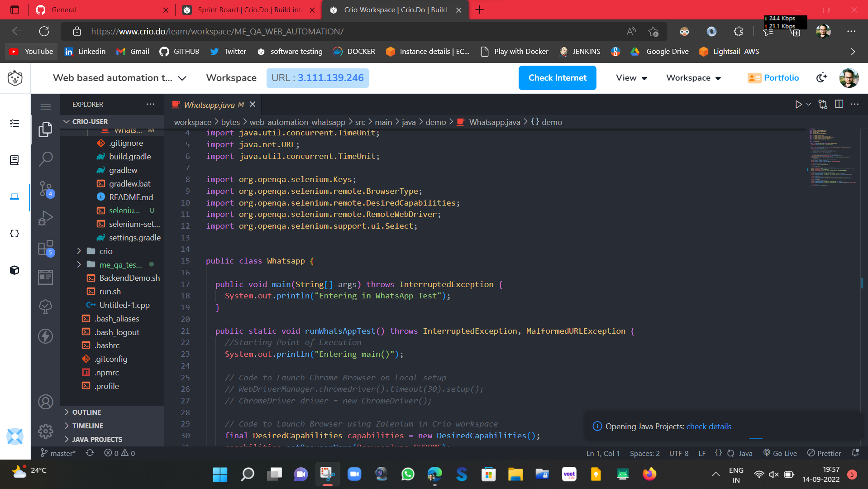Open WhatsApp from the taskbar
This screenshot has width=868, height=489.
point(407,474)
